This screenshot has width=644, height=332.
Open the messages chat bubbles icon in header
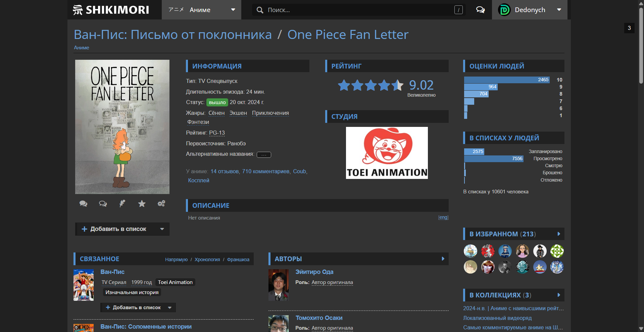pos(480,10)
